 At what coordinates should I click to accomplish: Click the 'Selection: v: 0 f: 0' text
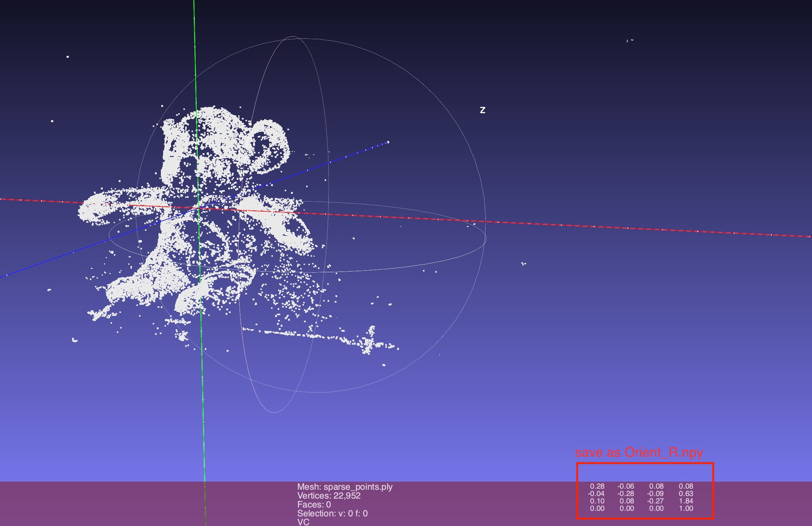[x=332, y=513]
